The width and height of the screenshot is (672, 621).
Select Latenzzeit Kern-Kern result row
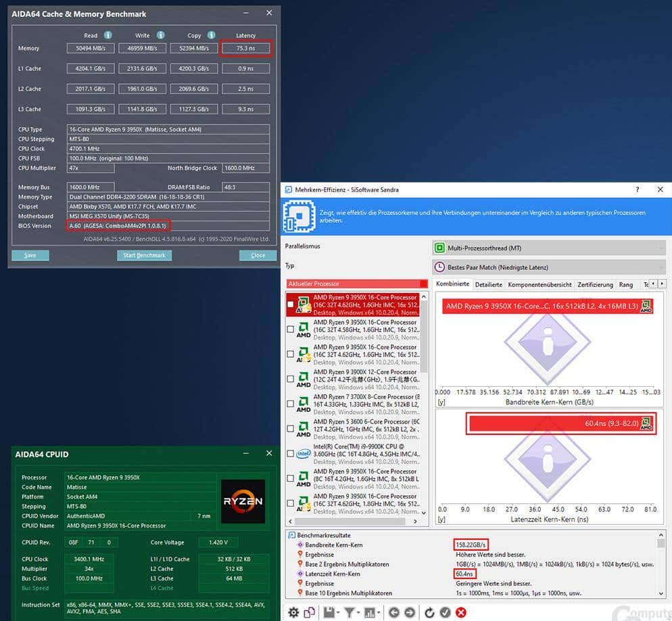(471, 574)
